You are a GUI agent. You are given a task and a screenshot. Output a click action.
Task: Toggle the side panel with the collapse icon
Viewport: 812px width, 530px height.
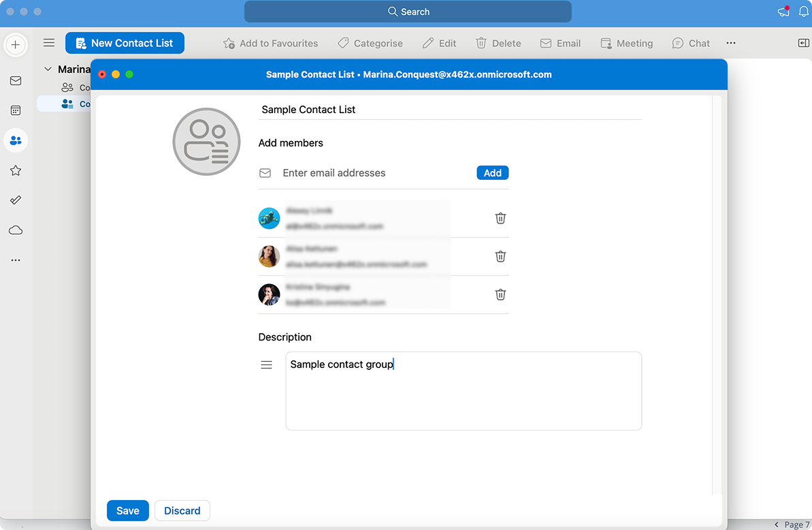pos(804,42)
